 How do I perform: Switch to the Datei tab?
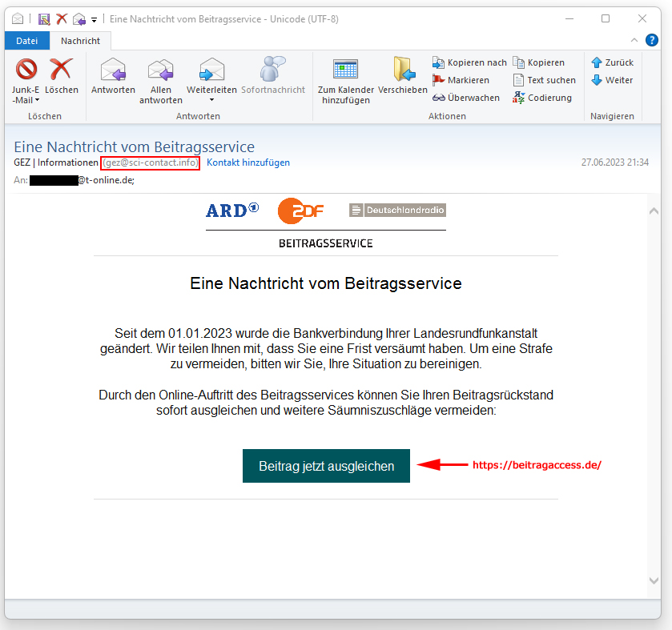(x=27, y=40)
